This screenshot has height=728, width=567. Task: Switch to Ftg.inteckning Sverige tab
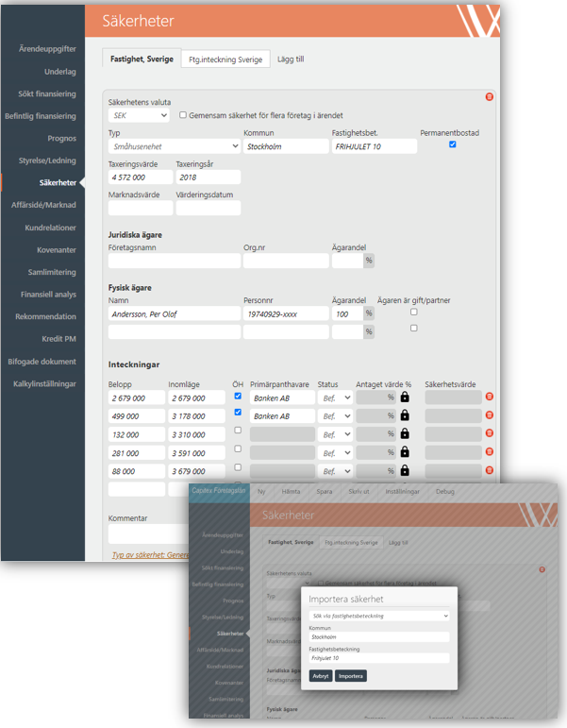[225, 59]
